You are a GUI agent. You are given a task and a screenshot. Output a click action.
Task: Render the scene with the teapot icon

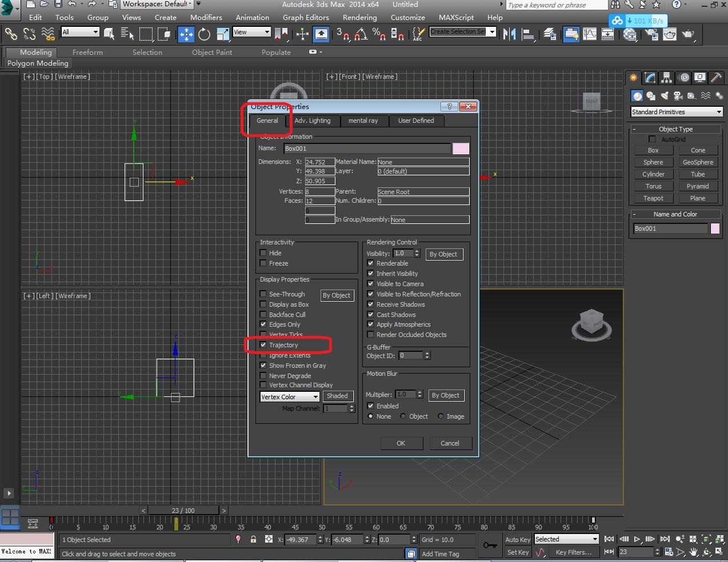(x=689, y=34)
